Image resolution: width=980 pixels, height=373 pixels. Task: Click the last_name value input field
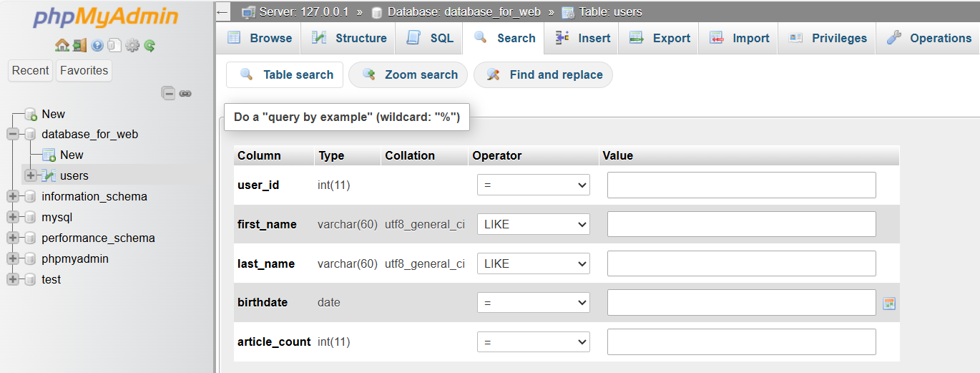tap(741, 263)
